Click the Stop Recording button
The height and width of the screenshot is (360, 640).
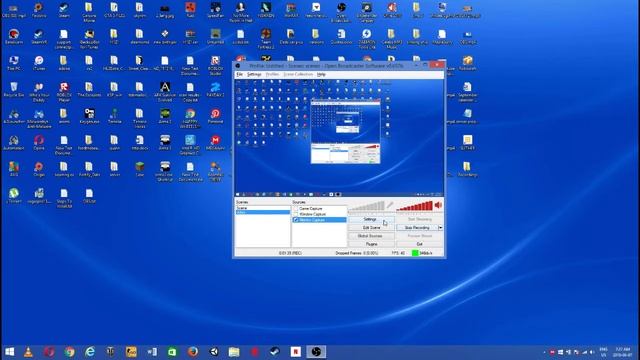coord(417,228)
